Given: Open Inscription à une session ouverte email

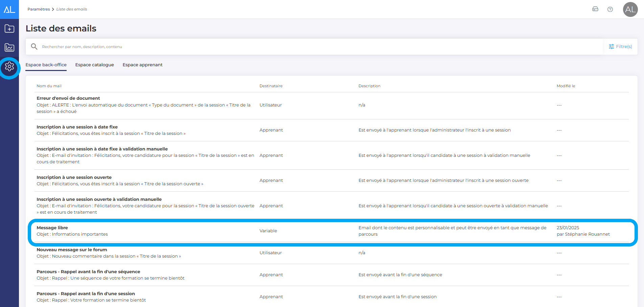Looking at the screenshot, I should coord(74,178).
